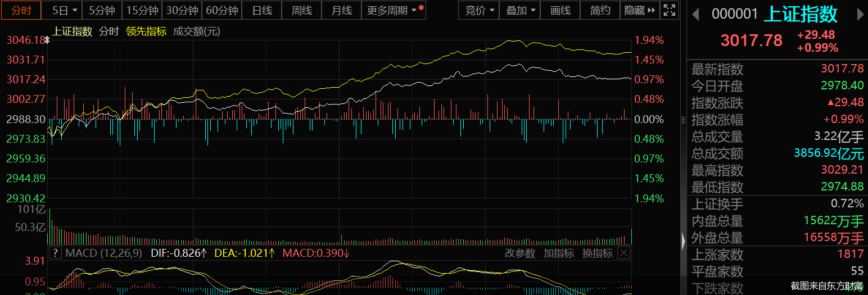The image size is (868, 295).
Task: Click 换指标 to change indicator
Action: tap(598, 253)
